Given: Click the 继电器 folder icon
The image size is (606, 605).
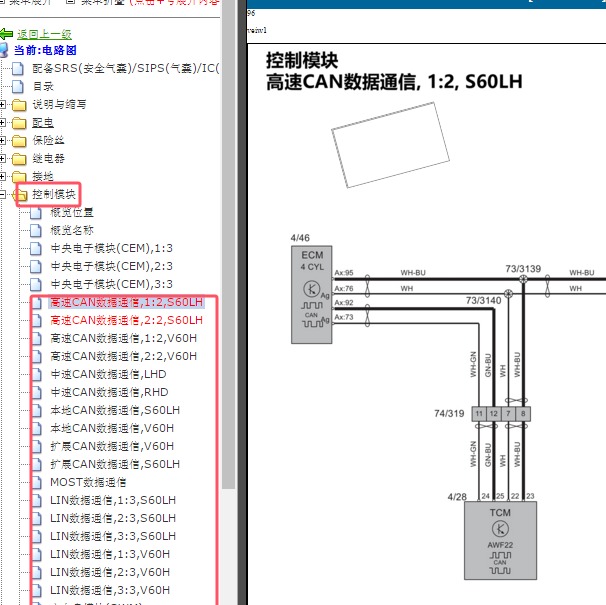Looking at the screenshot, I should point(18,158).
